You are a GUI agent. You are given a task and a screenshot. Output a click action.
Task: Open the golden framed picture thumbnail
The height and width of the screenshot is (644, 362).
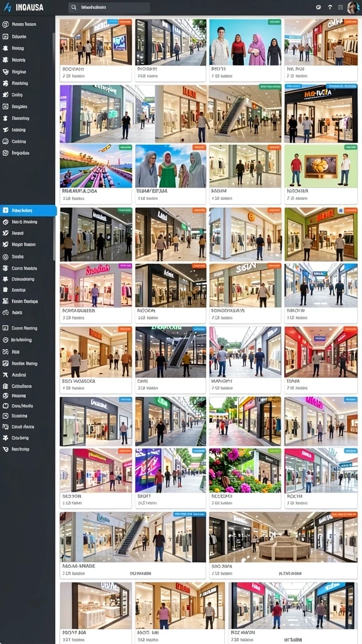[x=321, y=166]
